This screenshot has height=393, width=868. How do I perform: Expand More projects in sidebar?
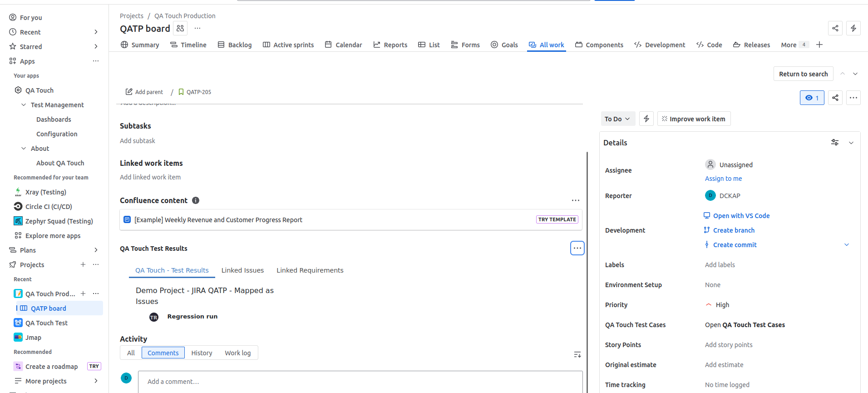tap(96, 381)
